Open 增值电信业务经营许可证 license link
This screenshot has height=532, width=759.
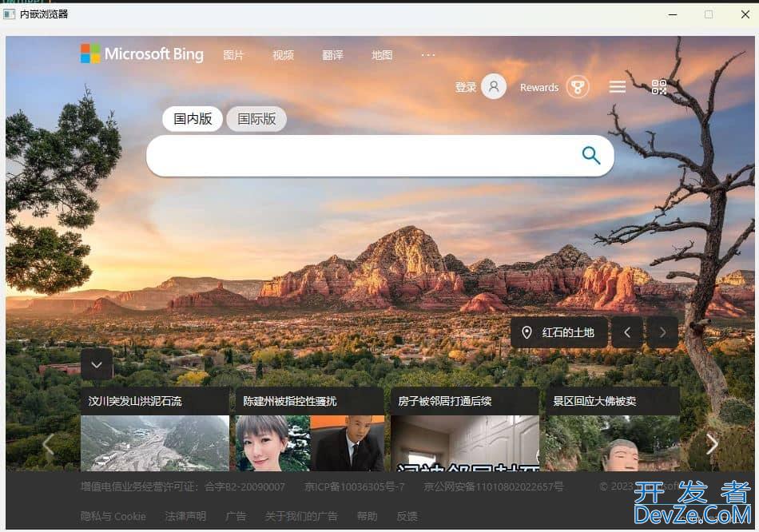183,486
